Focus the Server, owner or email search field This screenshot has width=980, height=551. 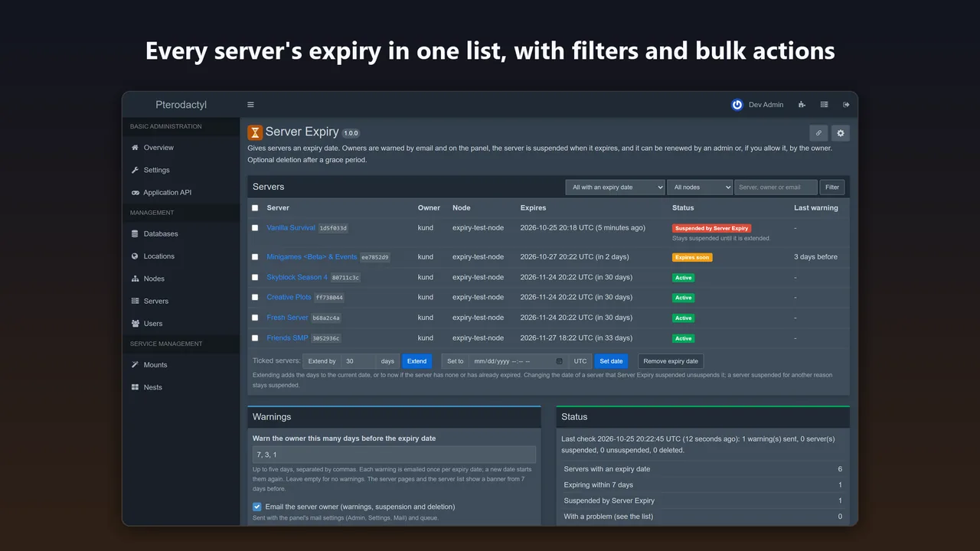click(x=776, y=187)
